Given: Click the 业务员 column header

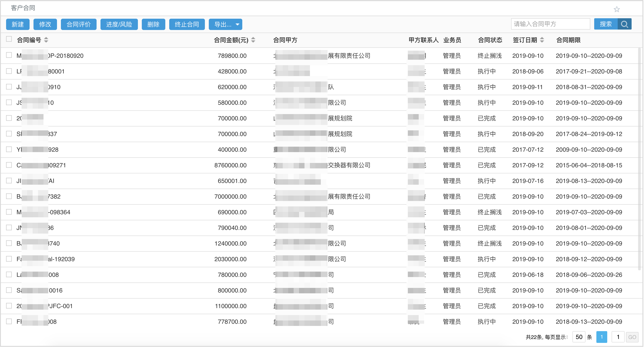Looking at the screenshot, I should [x=452, y=40].
